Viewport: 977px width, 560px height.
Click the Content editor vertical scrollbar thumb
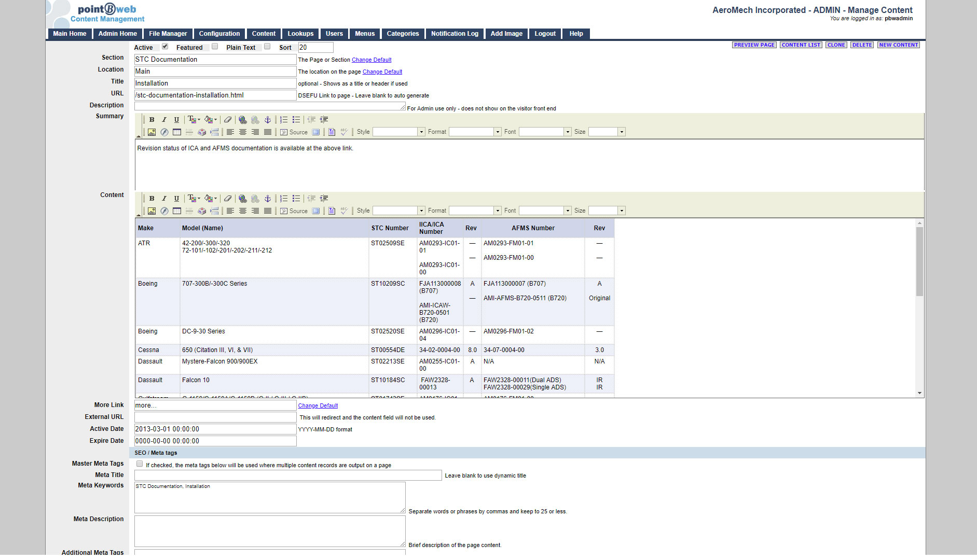point(919,262)
